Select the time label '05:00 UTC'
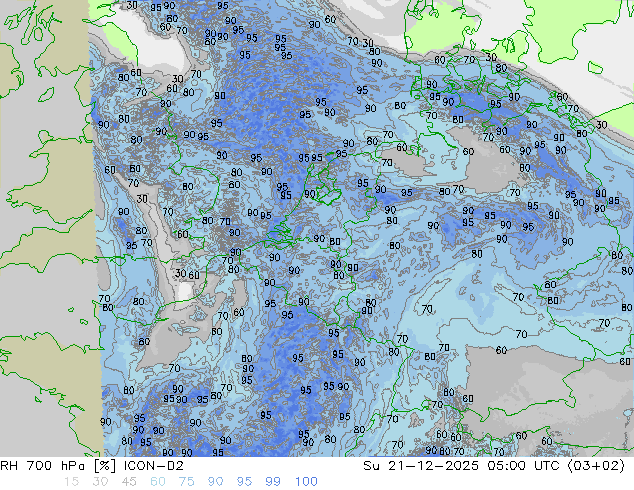634x490 pixels. [523, 466]
